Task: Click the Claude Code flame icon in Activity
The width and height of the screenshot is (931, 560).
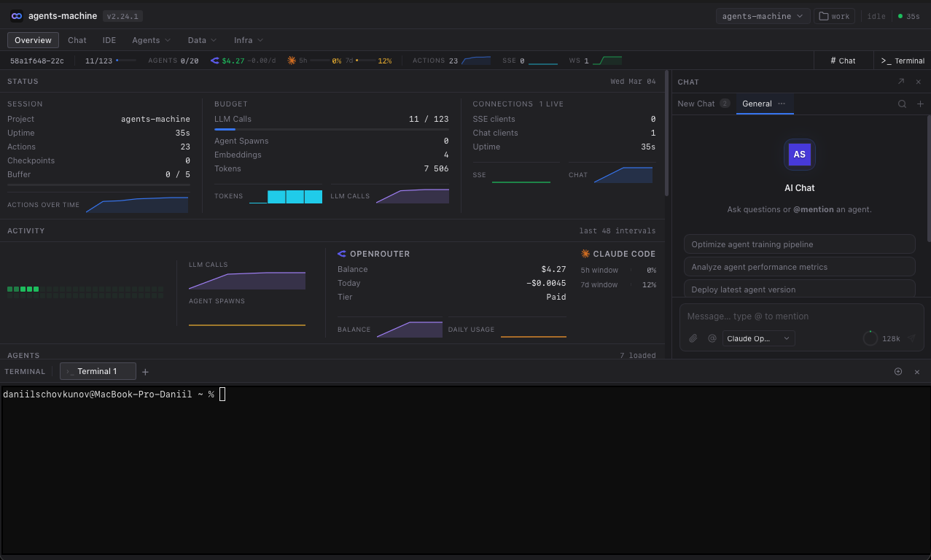Action: point(583,254)
